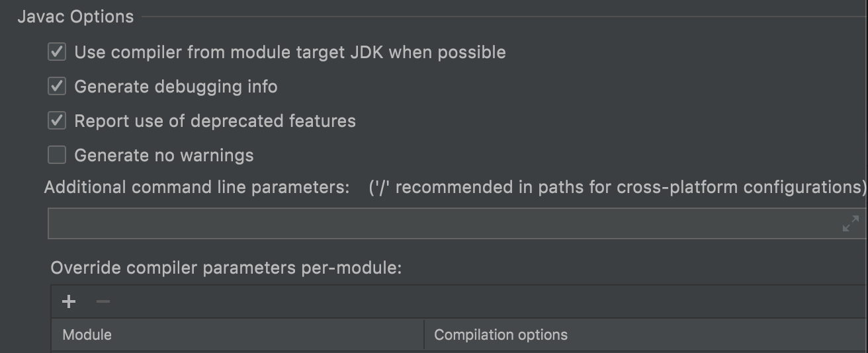Click the 'Override compiler parameters per-module:' label
Viewport: 868px width, 353px height.
[226, 268]
